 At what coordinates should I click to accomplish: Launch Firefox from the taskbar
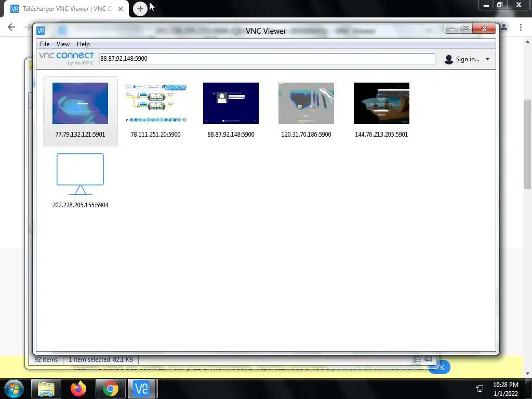coord(78,389)
